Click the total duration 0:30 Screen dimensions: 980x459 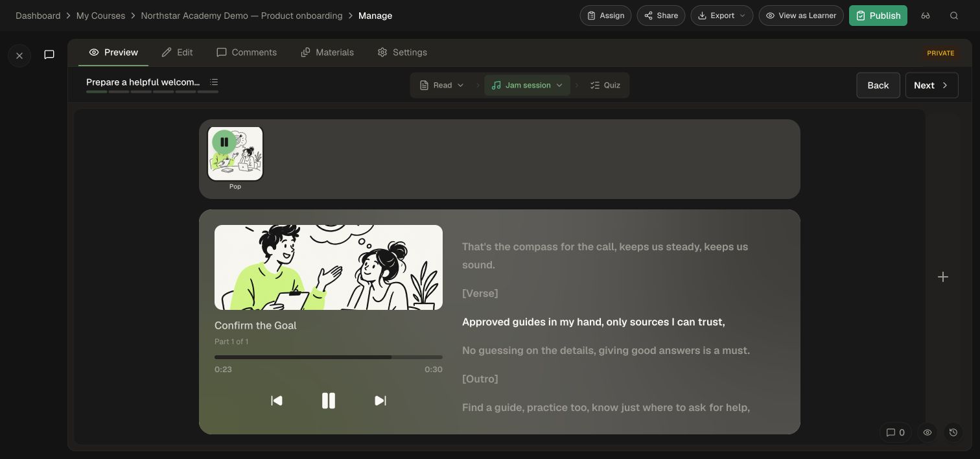coord(434,370)
